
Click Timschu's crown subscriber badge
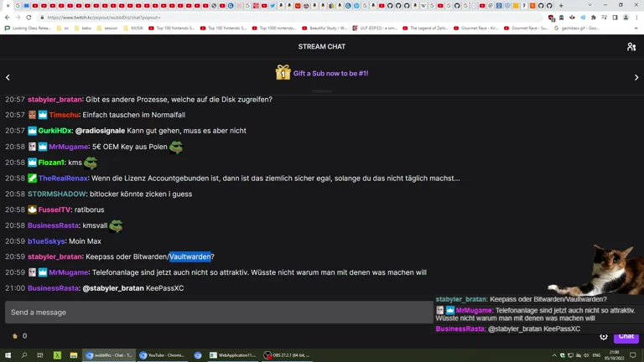click(43, 115)
